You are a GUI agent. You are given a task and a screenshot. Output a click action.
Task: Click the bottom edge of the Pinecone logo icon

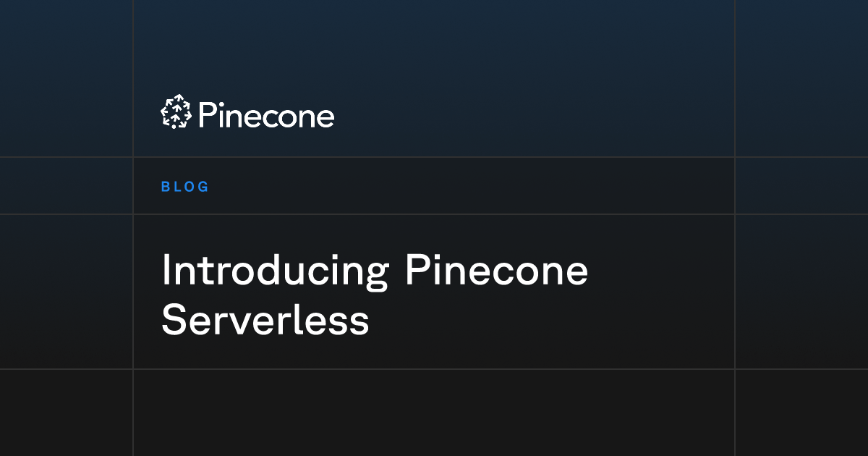point(176,126)
